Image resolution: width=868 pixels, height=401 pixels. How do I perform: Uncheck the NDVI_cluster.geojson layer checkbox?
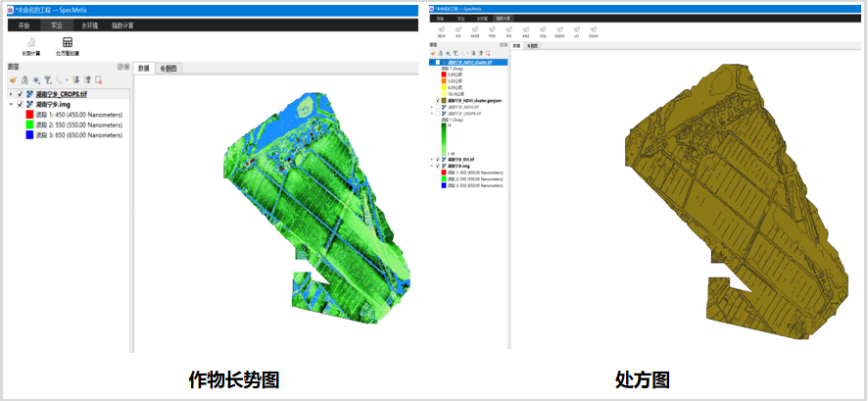[437, 100]
